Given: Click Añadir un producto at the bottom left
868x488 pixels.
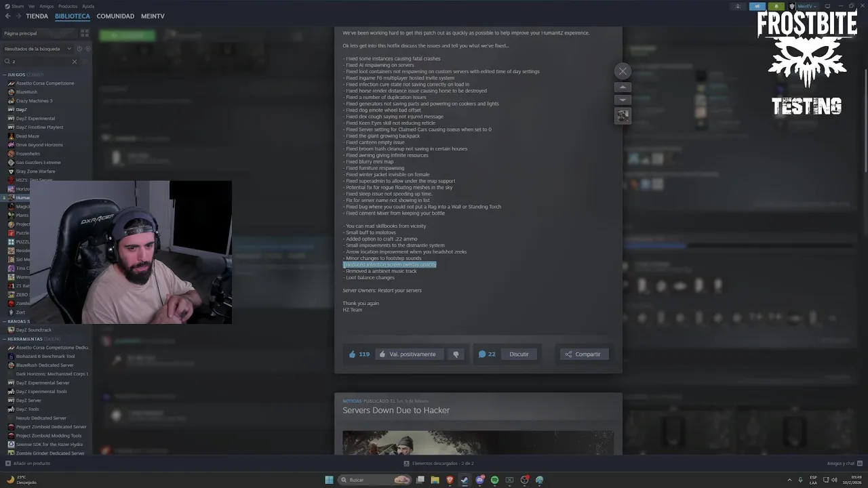Looking at the screenshot, I should click(x=28, y=464).
